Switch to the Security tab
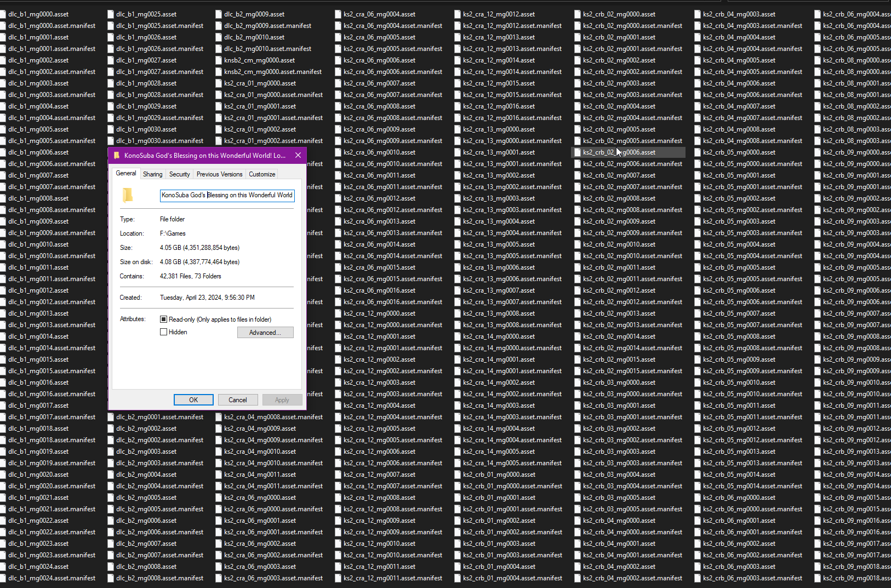Screen dimensions: 891x588 179,174
